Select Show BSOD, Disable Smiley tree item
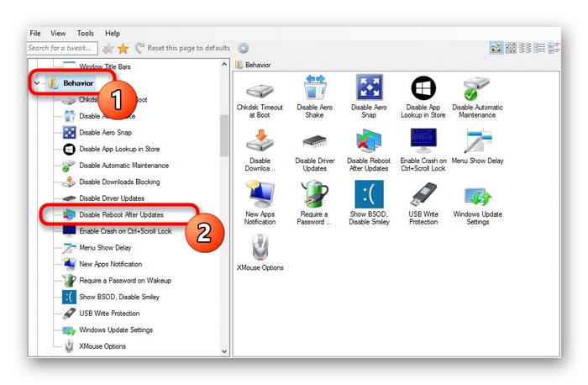The width and height of the screenshot is (588, 385). [x=119, y=297]
